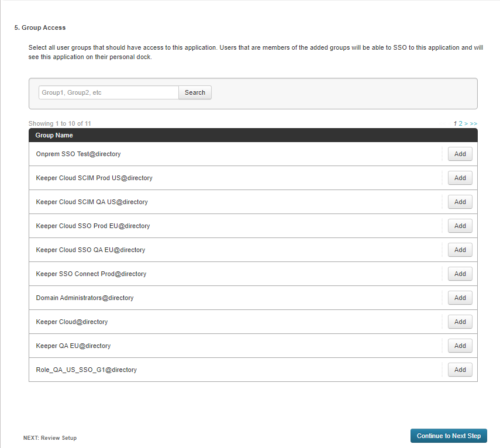Viewport: 500px width, 448px height.
Task: Jump to the last page of groups
Action: point(474,124)
